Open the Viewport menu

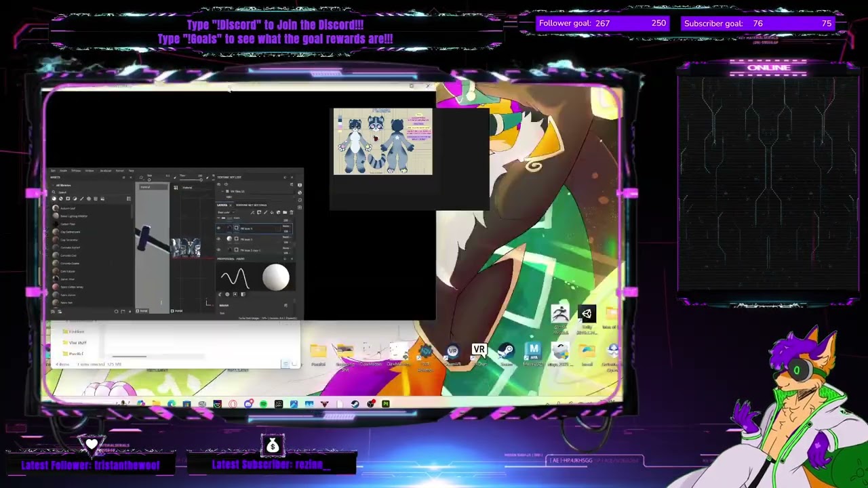coord(75,170)
